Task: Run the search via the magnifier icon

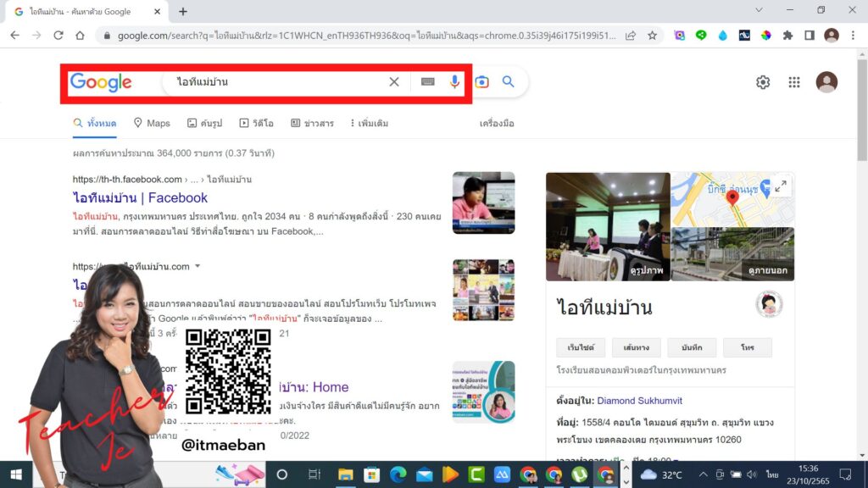Action: pos(508,82)
